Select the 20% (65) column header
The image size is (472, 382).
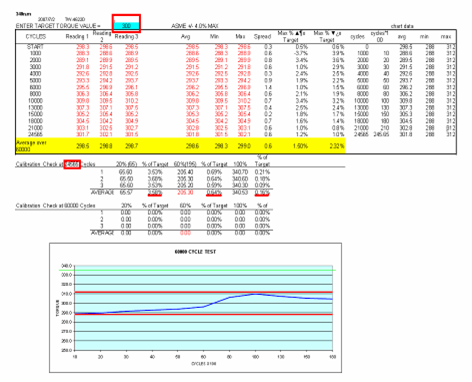point(126,164)
